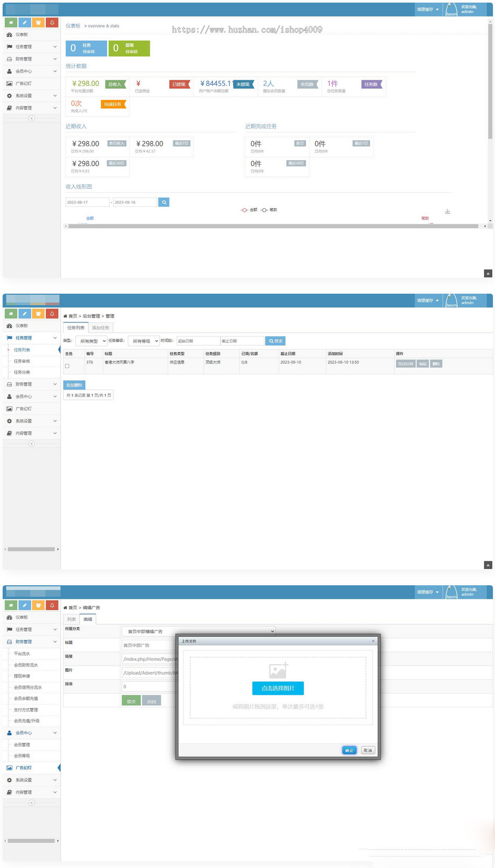This screenshot has height=868, width=495.
Task: Toggle 笔数 series in chart legend
Action: pos(269,210)
